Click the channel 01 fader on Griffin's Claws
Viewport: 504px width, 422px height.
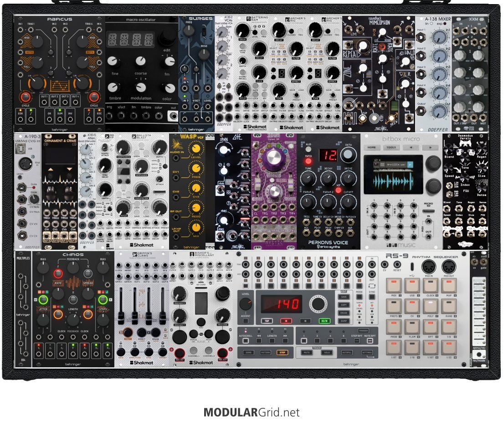coord(121,318)
